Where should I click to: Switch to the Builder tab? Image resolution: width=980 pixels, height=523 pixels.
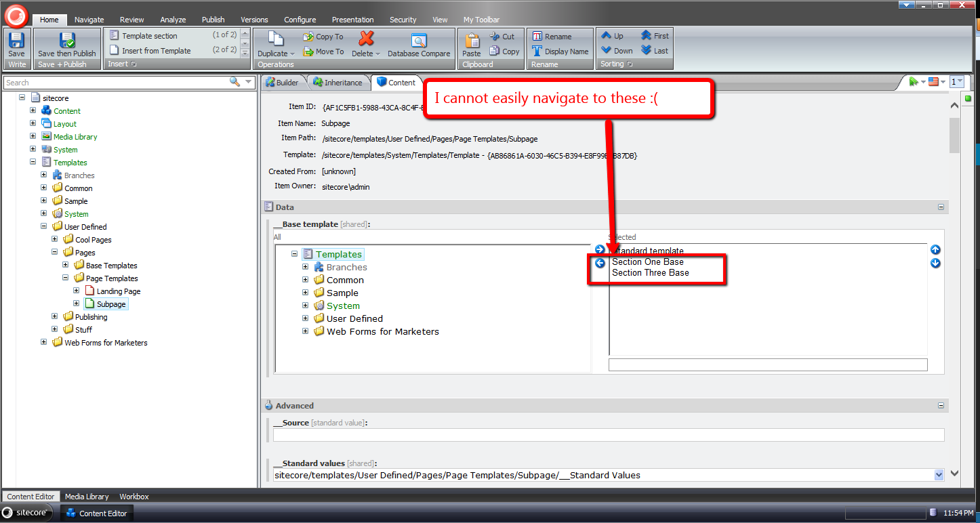point(282,83)
